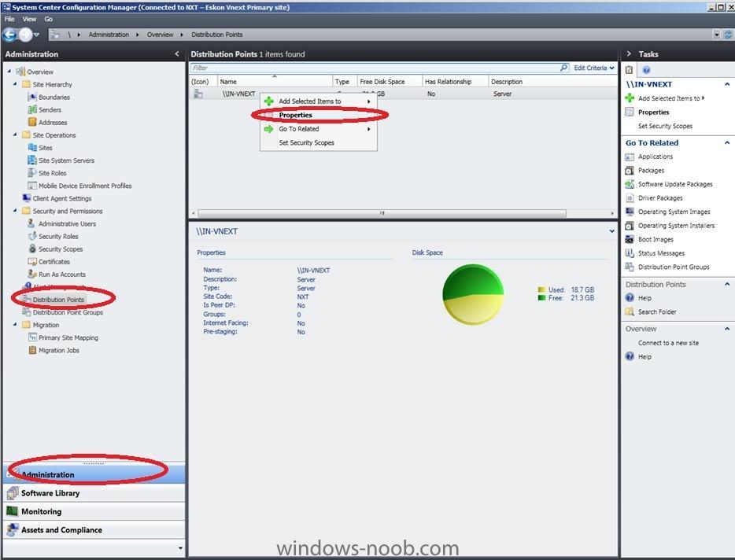Click the Applications icon under Go To Related

click(x=630, y=157)
